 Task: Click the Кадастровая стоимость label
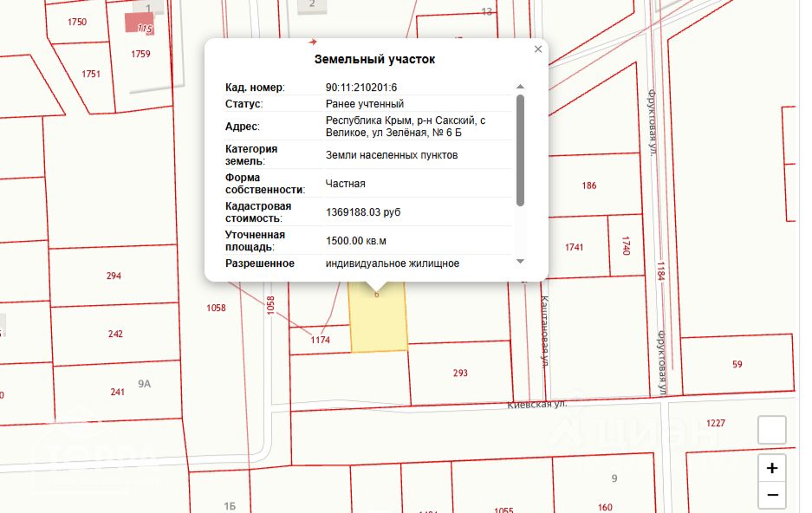[x=258, y=212]
